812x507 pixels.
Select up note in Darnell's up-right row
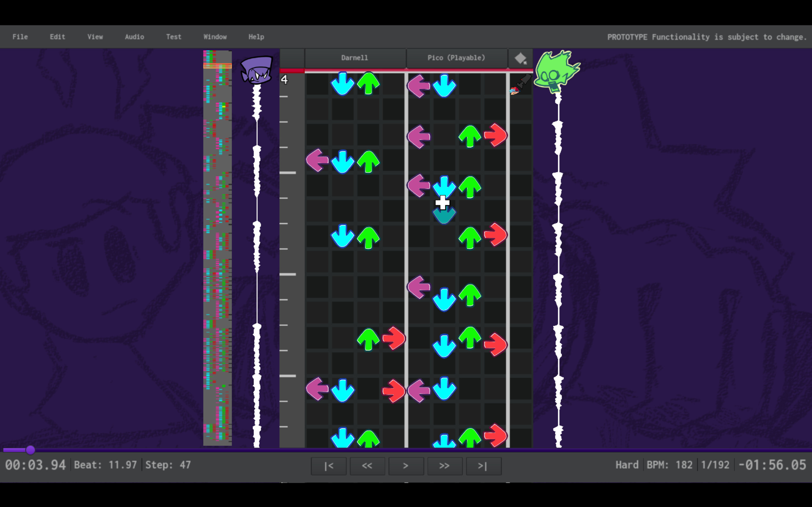(x=368, y=339)
